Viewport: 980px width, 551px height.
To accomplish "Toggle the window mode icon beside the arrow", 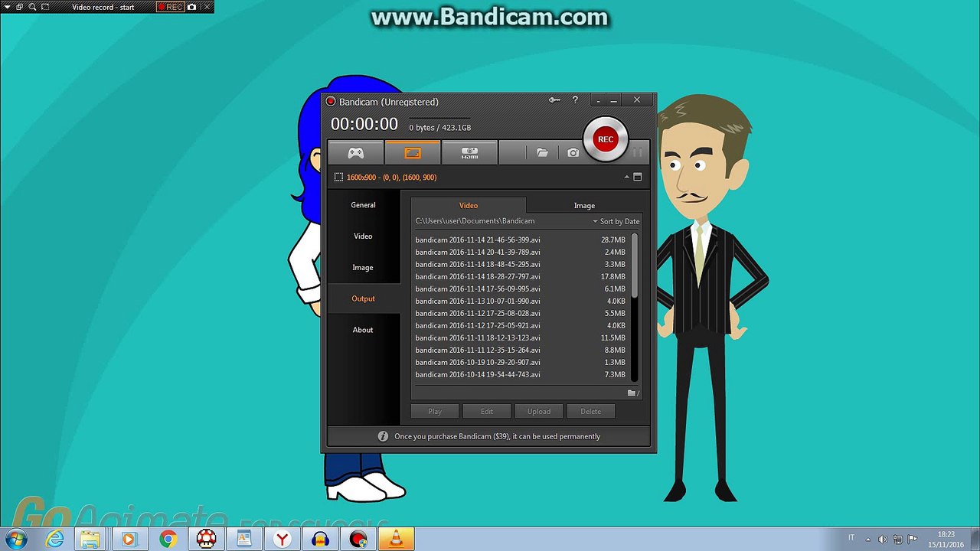I will 637,177.
